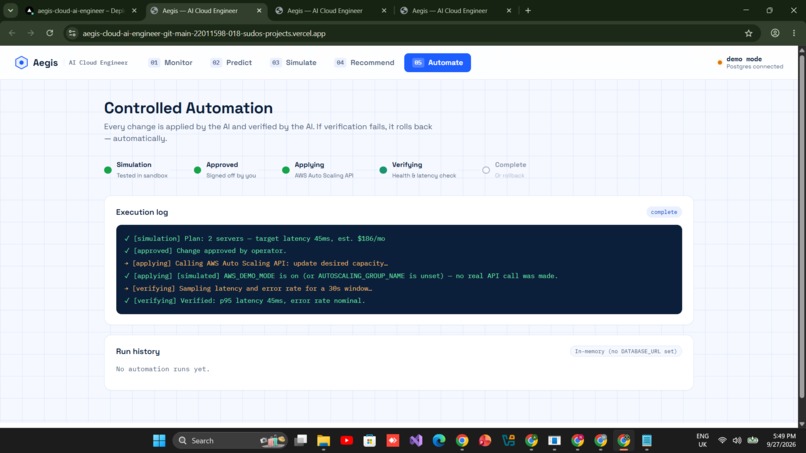Click the Approved step green dot
This screenshot has height=453, width=806.
(197, 170)
